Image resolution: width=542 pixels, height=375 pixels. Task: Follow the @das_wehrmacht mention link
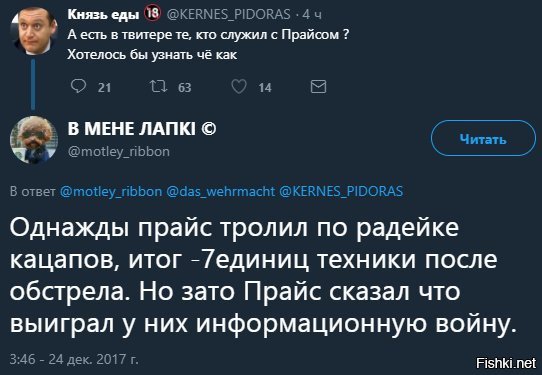pos(221,191)
